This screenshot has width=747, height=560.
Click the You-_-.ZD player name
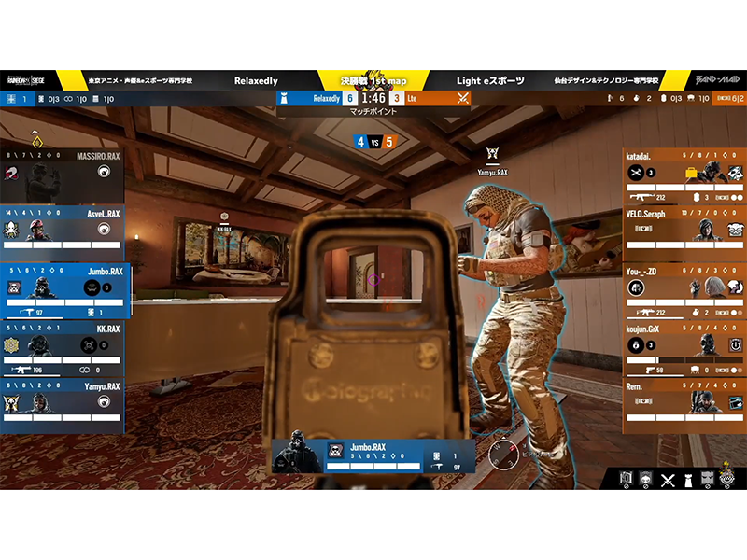[641, 272]
